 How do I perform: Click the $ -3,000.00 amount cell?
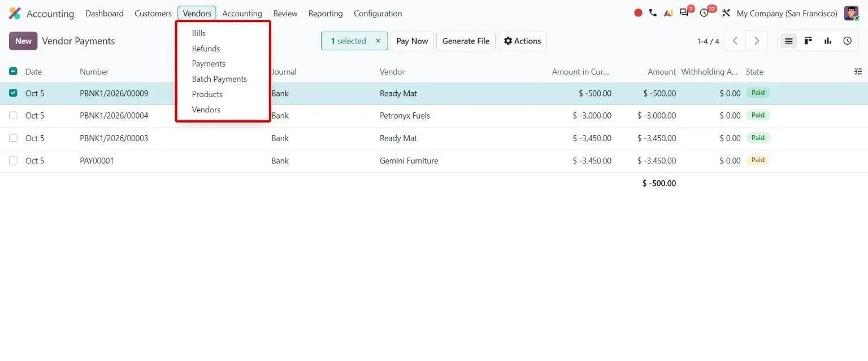pyautogui.click(x=657, y=115)
